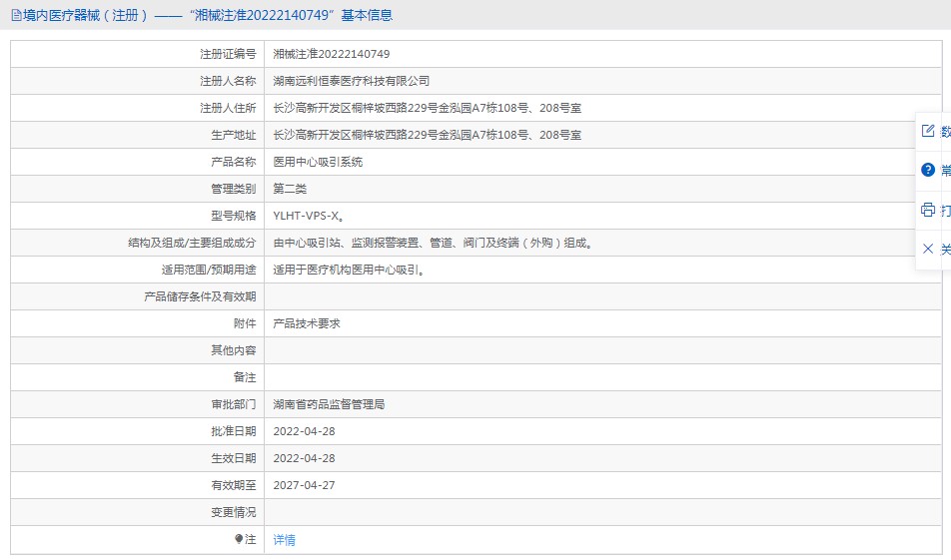The image size is (951, 560).
Task: Click the 基本信息 page header title
Action: click(200, 15)
